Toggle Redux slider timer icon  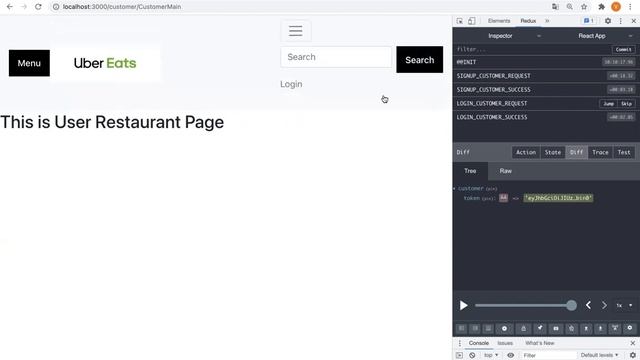(x=571, y=328)
